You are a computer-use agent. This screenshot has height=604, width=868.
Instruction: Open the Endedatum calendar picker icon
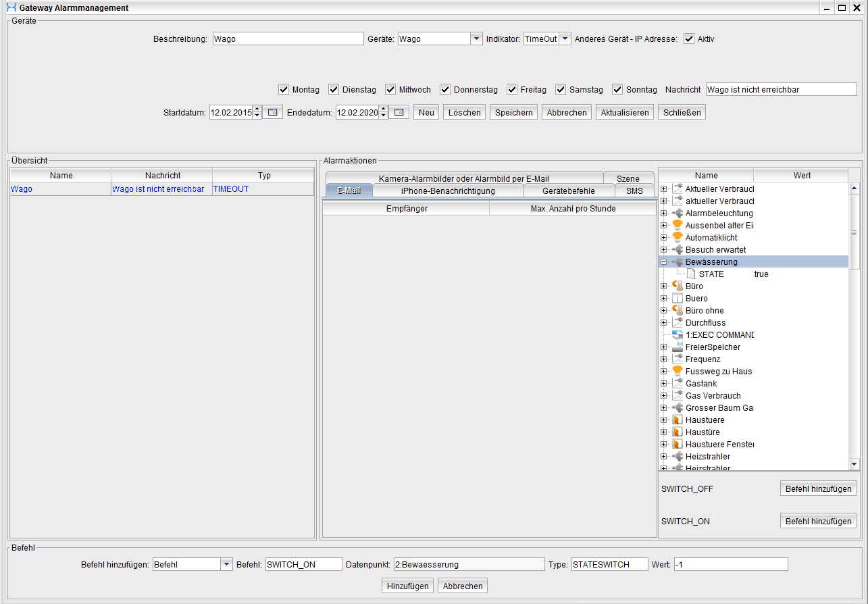coord(399,113)
